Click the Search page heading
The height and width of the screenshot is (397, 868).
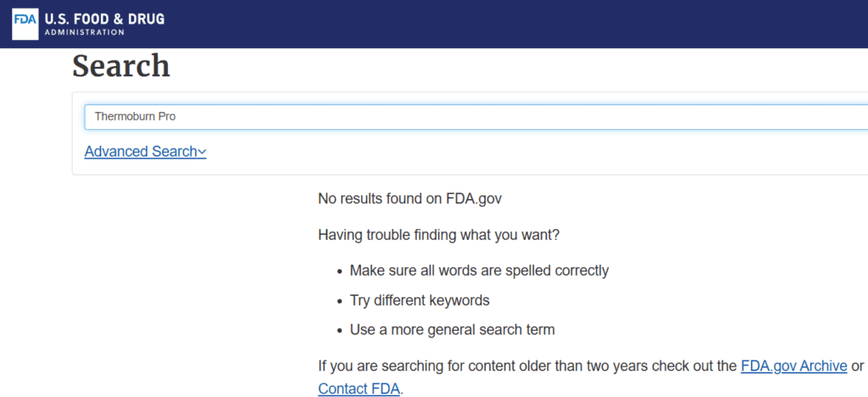pos(121,66)
